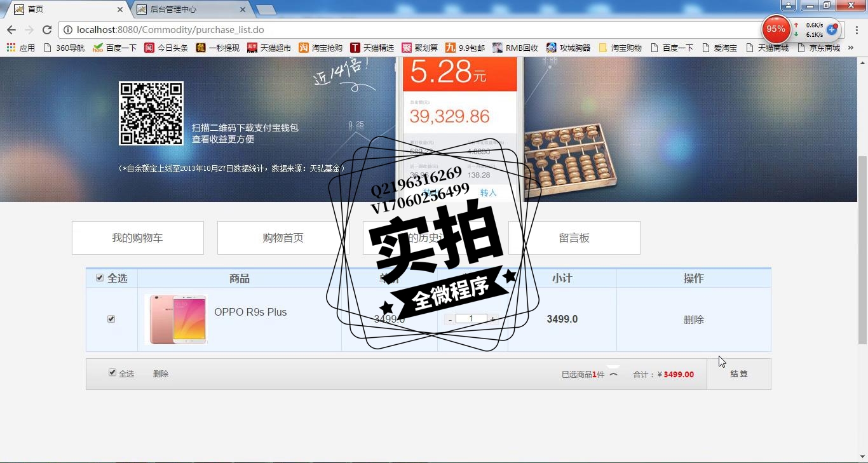Open the 今日头条 bookmark
Image resolution: width=868 pixels, height=463 pixels.
(166, 48)
